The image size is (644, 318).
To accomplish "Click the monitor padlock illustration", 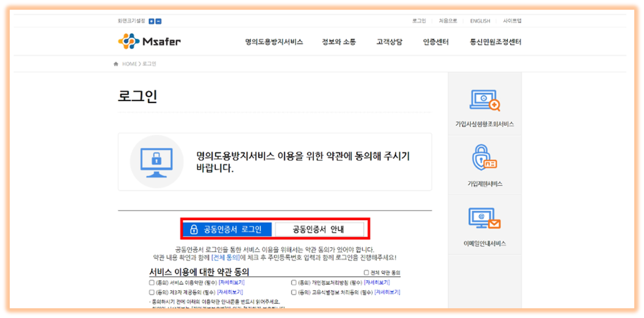I will [156, 162].
